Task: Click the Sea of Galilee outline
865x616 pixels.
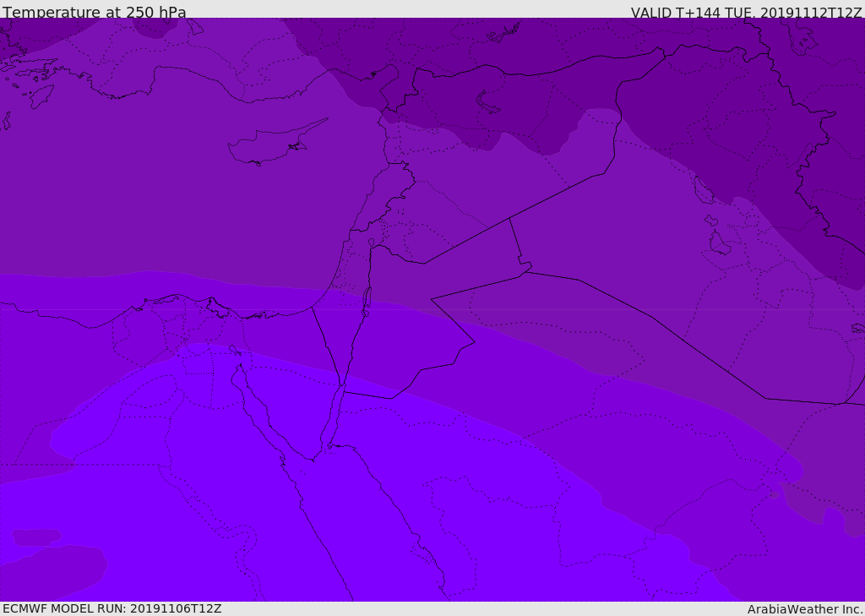Action: coord(371,243)
